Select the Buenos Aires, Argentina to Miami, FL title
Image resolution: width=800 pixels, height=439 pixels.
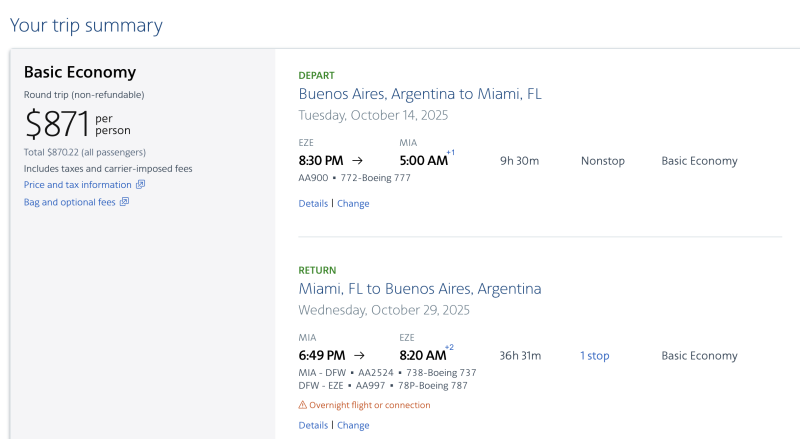[420, 94]
